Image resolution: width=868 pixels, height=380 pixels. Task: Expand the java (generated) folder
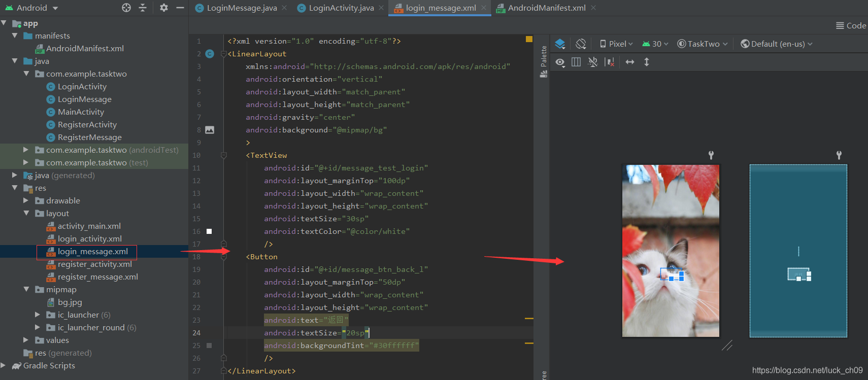(15, 175)
